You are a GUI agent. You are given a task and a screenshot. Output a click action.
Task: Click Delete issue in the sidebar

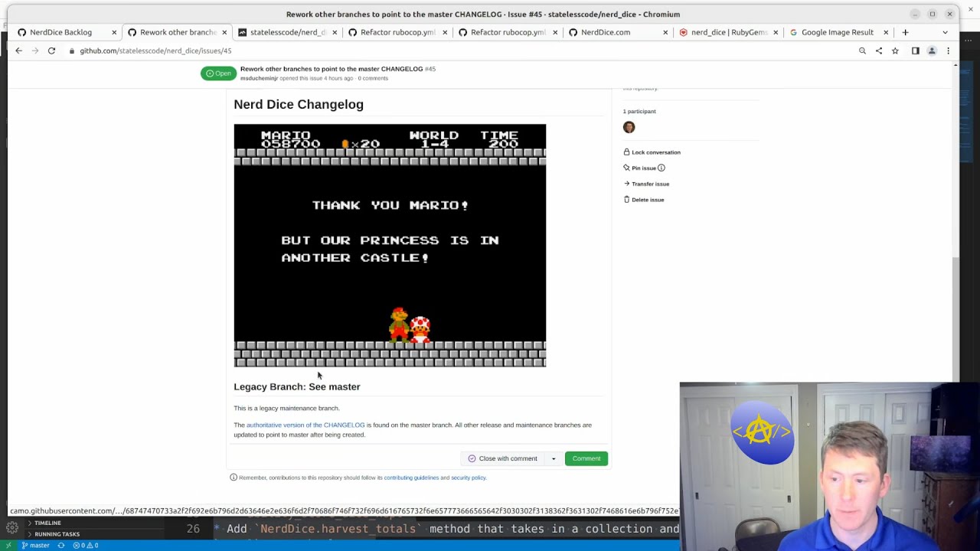click(x=644, y=200)
